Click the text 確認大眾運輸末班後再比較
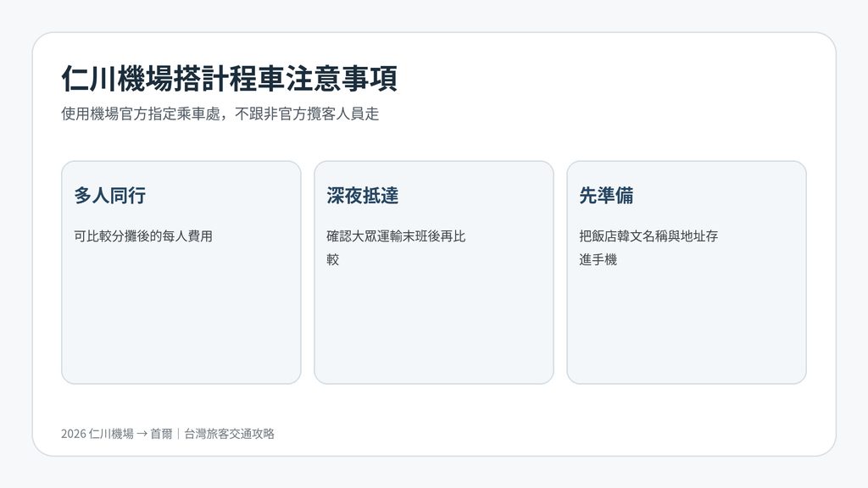Viewport: 868px width, 488px height. [x=396, y=248]
